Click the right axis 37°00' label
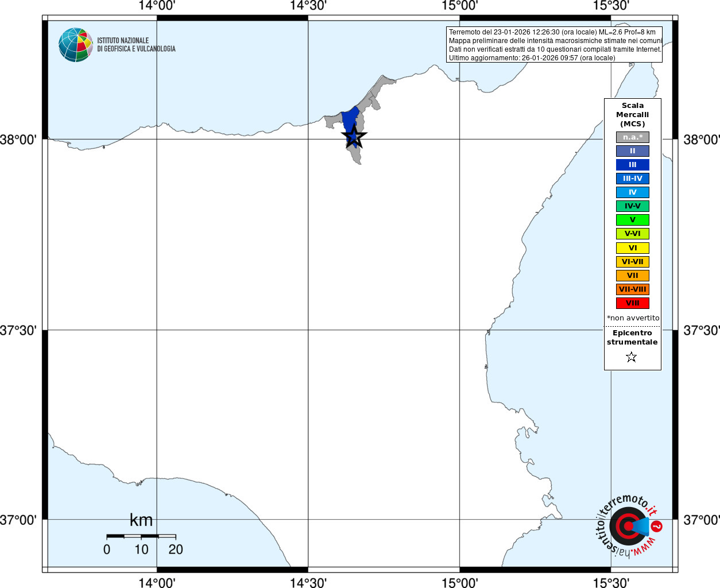720x588 pixels. 702,520
